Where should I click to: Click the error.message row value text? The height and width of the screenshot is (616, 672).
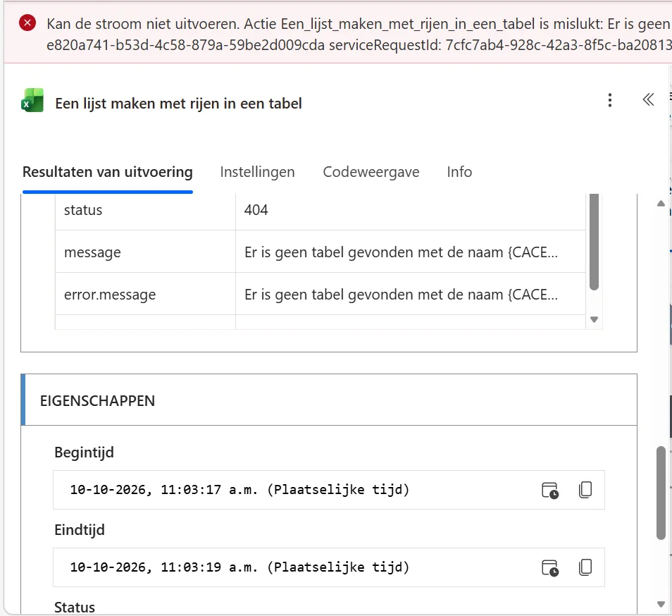pos(401,295)
